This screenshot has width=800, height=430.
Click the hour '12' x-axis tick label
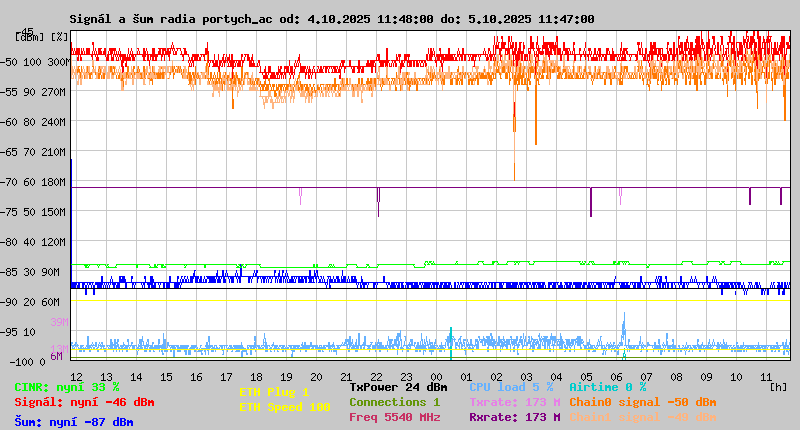[76, 377]
